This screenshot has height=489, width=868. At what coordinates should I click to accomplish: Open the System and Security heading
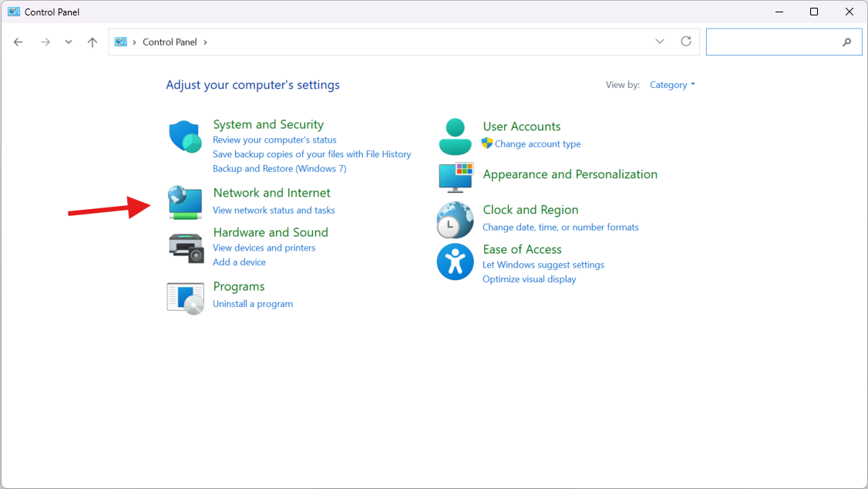(268, 125)
